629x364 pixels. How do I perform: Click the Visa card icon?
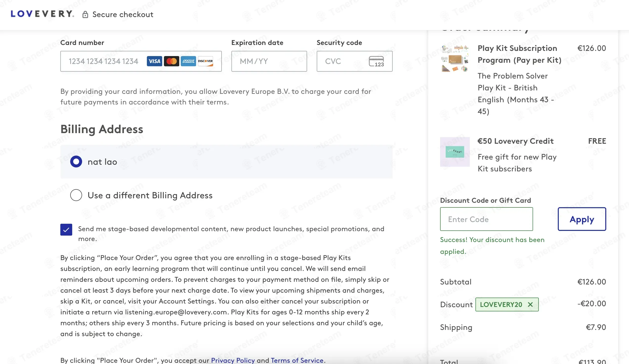(154, 61)
